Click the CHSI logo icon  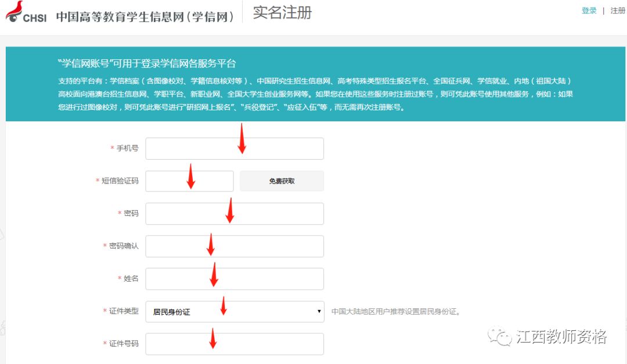[26, 12]
